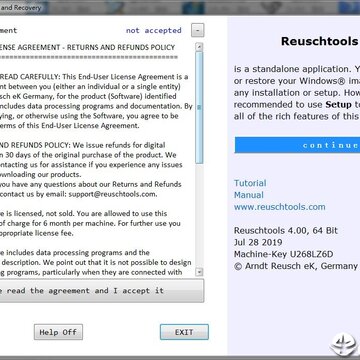
Task: Open the Manual link
Action: pyautogui.click(x=249, y=195)
